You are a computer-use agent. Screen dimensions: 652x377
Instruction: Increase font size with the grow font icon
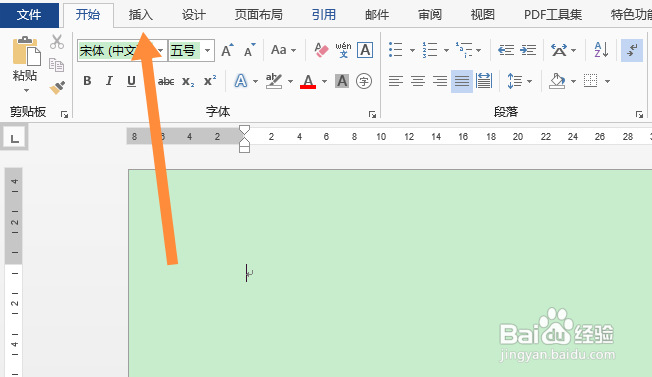click(227, 50)
